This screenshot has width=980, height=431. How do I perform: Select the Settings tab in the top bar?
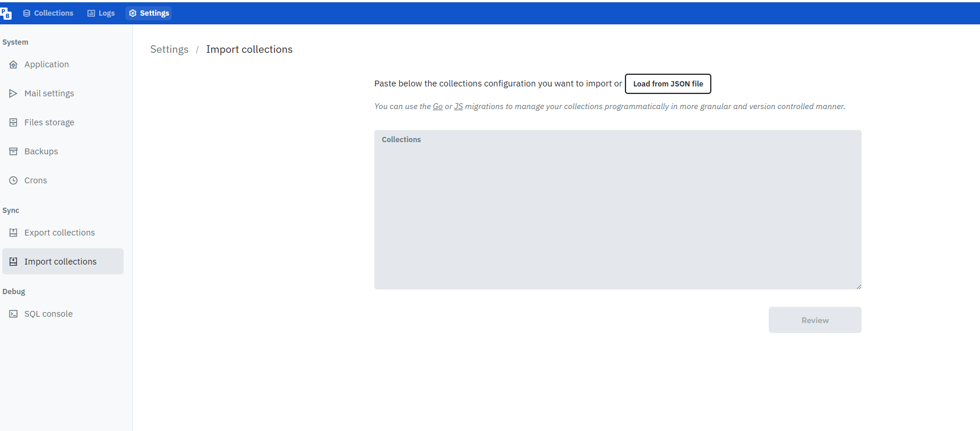[x=149, y=13]
